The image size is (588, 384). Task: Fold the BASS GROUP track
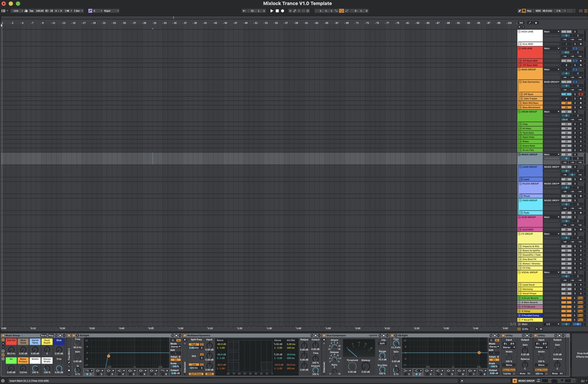519,70
